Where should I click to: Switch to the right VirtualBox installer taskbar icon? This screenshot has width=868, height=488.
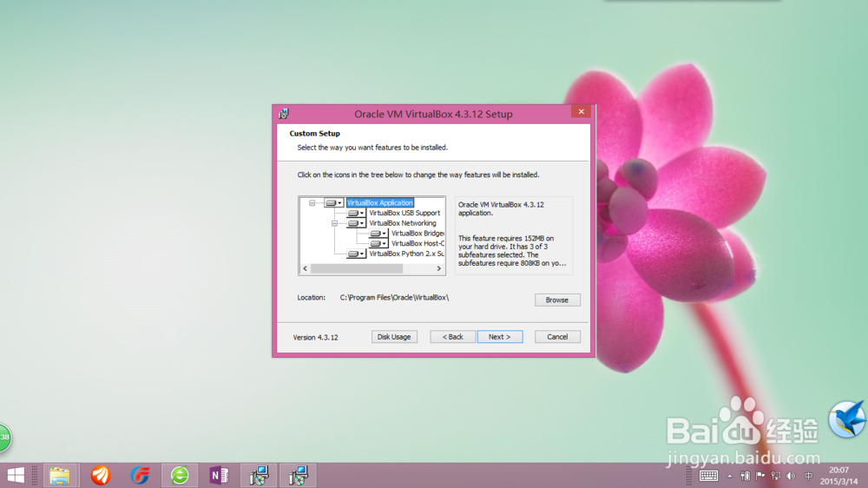point(299,475)
